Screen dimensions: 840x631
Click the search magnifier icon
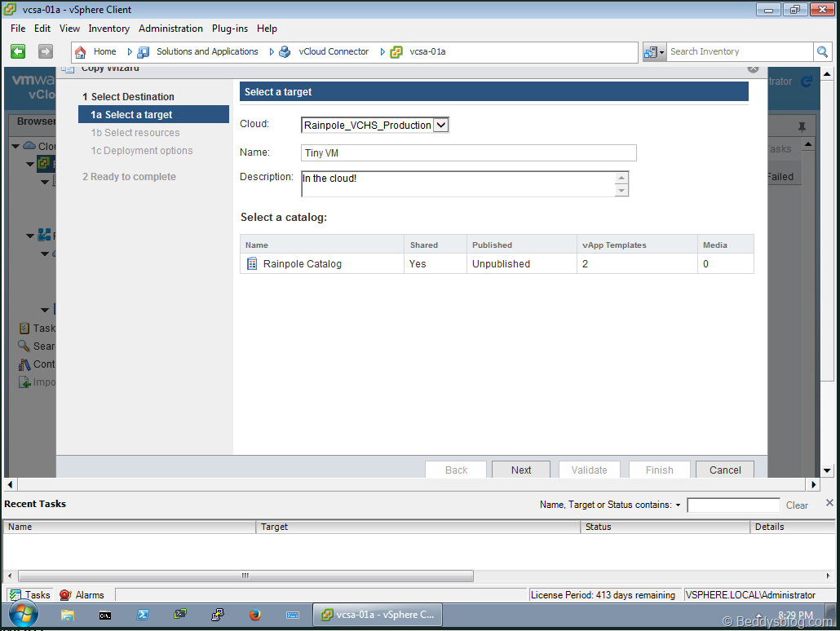click(x=822, y=52)
